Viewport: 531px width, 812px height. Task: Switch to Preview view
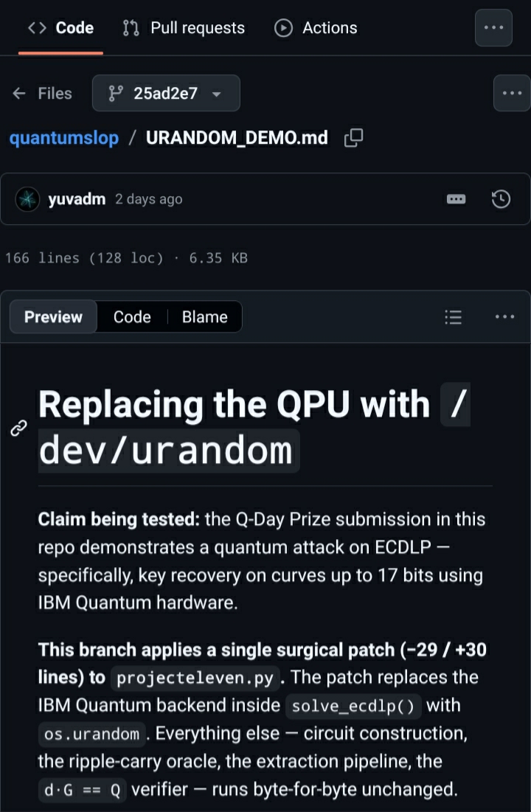pos(53,317)
